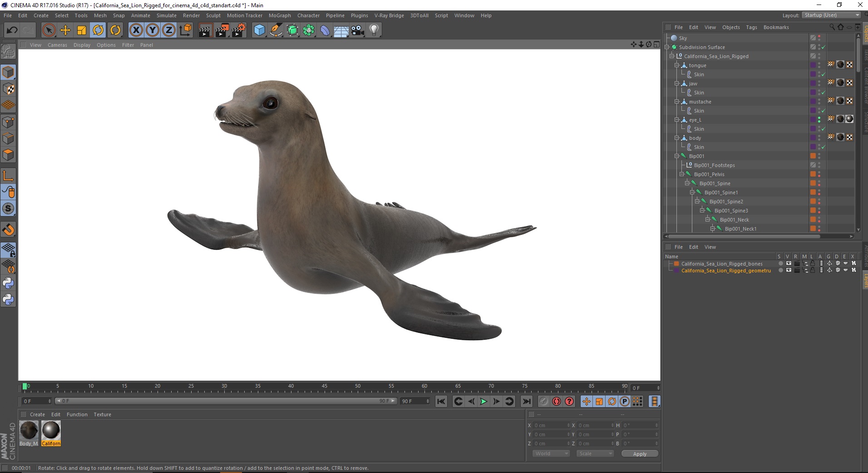868x473 pixels.
Task: Open the Character menu
Action: (x=308, y=15)
